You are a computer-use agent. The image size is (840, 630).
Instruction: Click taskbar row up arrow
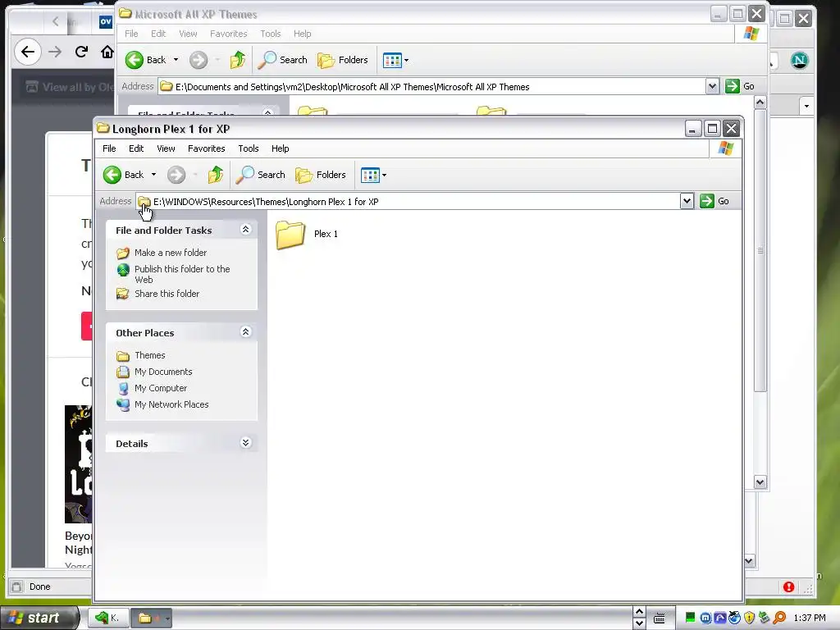click(x=638, y=612)
